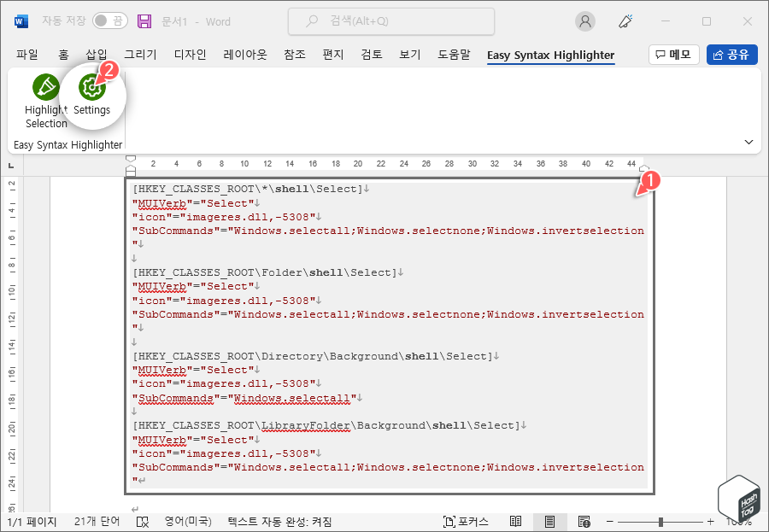Viewport: 769px width, 532px height.
Task: Click the blue 공유 share button
Action: (732, 55)
